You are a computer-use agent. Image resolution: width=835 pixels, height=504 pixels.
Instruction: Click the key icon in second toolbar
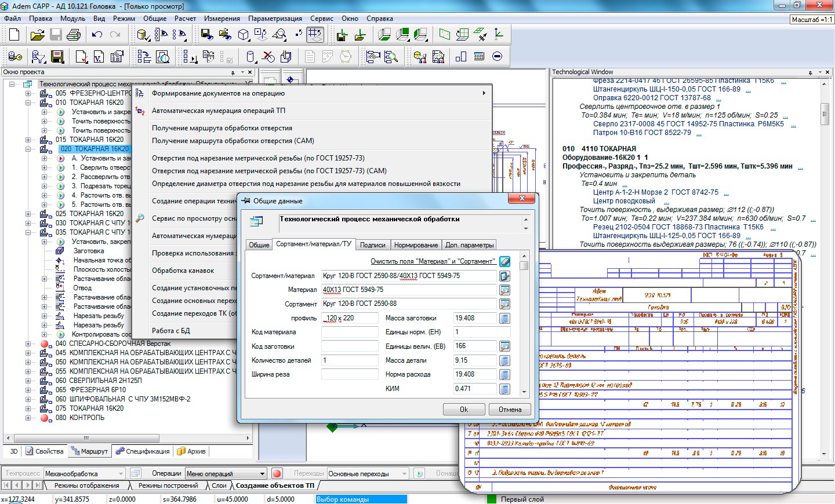pyautogui.click(x=15, y=57)
